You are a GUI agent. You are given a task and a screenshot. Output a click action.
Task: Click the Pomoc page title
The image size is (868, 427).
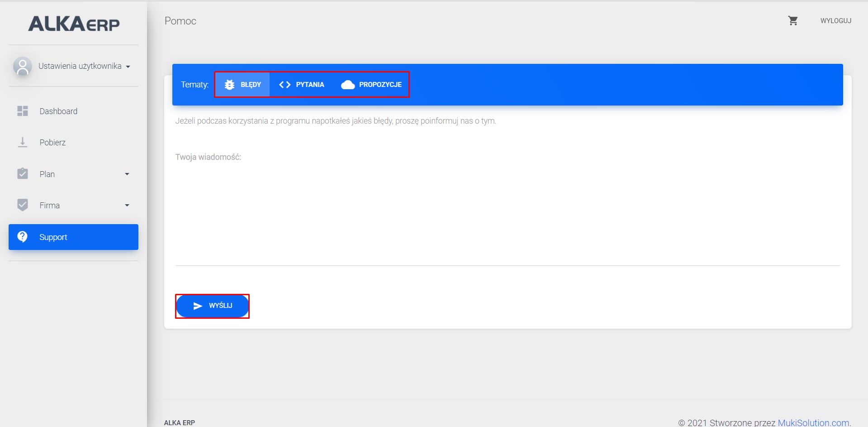[180, 21]
